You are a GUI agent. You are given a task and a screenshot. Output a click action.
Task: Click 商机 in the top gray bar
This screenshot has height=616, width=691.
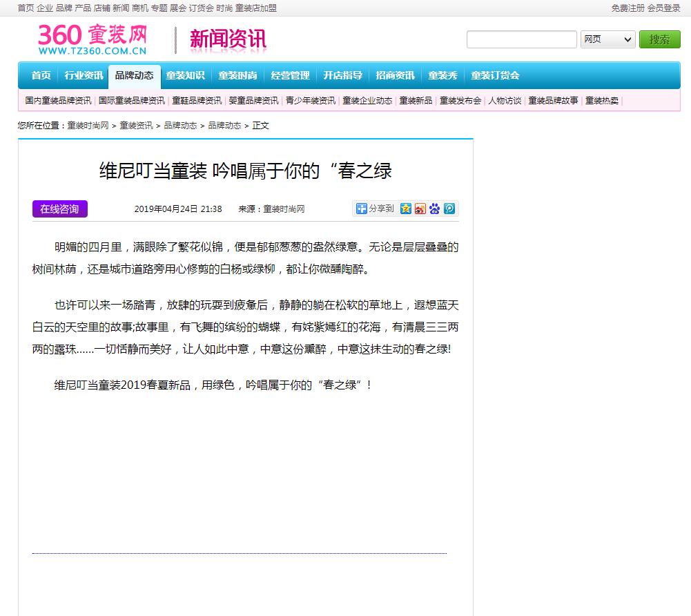(140, 8)
